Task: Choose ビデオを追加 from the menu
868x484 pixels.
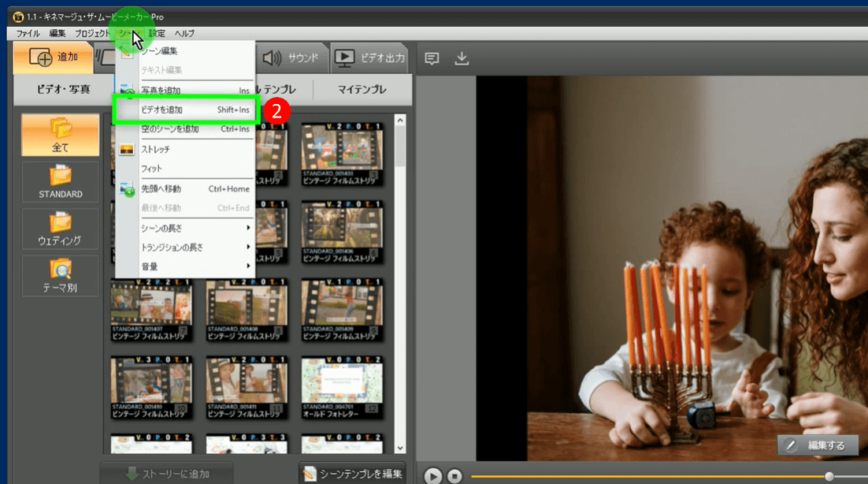Action: (184, 110)
